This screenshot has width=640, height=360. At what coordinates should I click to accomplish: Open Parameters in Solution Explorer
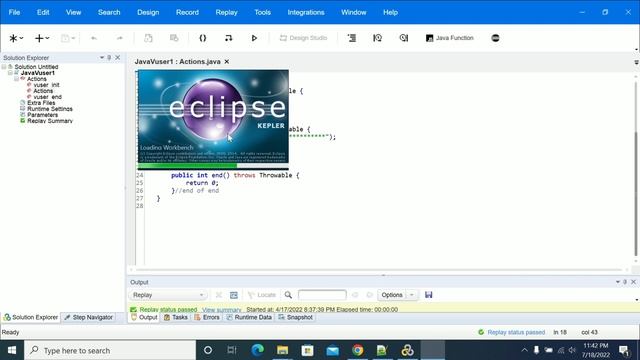pyautogui.click(x=42, y=115)
